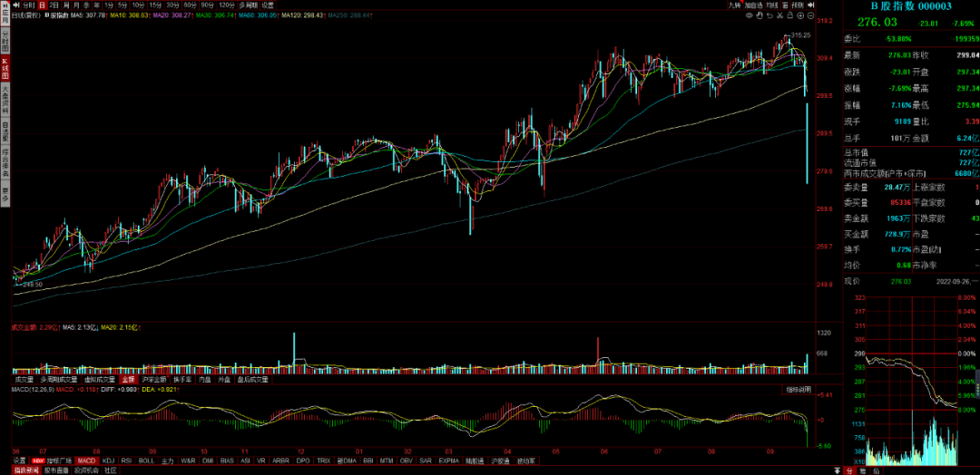Open chart 设置 in top toolbar
980x475 pixels.
[x=268, y=5]
